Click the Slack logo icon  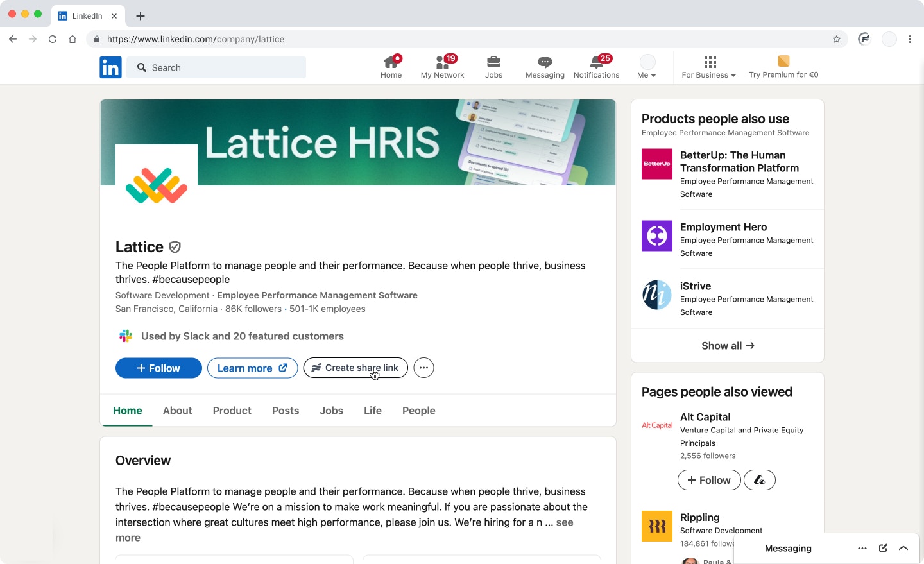click(x=126, y=336)
